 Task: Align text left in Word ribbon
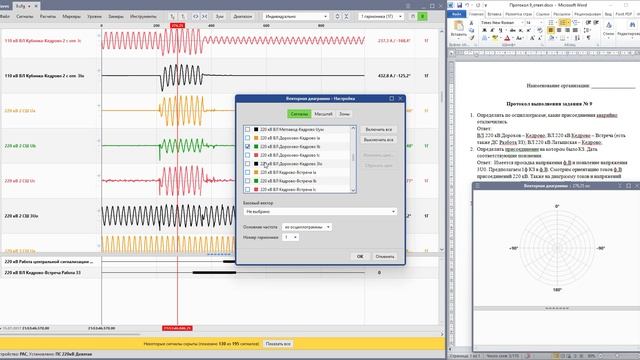click(551, 30)
